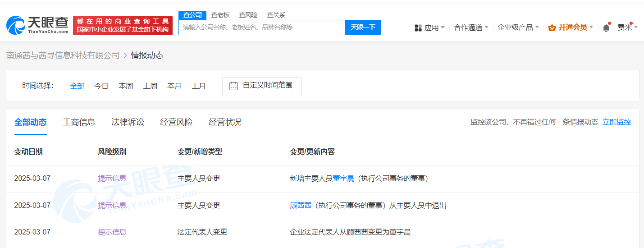Click the red banner 都在用的商业查询工具
Screen dimensions: 644x248
point(123,25)
